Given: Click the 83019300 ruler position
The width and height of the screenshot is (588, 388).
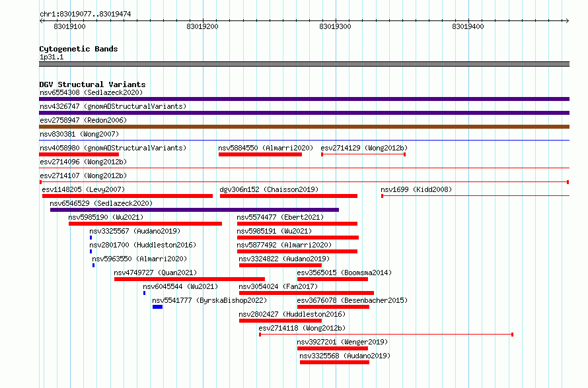Looking at the screenshot, I should pos(335,26).
